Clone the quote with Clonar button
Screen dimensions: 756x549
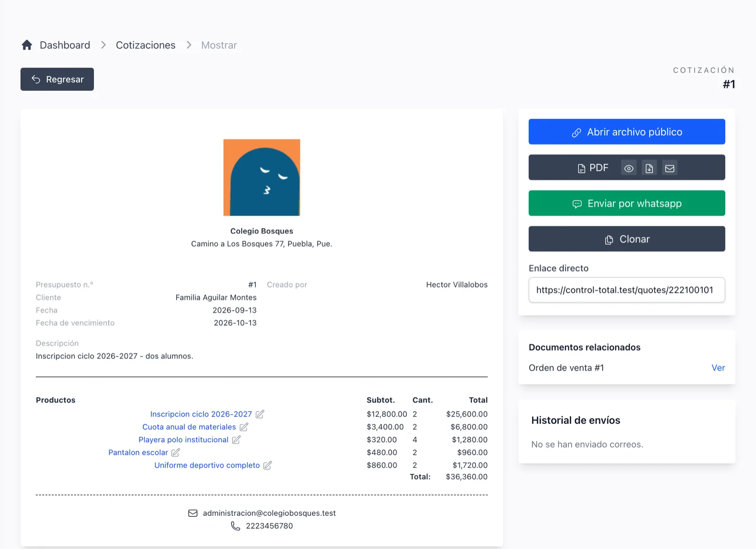pos(627,239)
